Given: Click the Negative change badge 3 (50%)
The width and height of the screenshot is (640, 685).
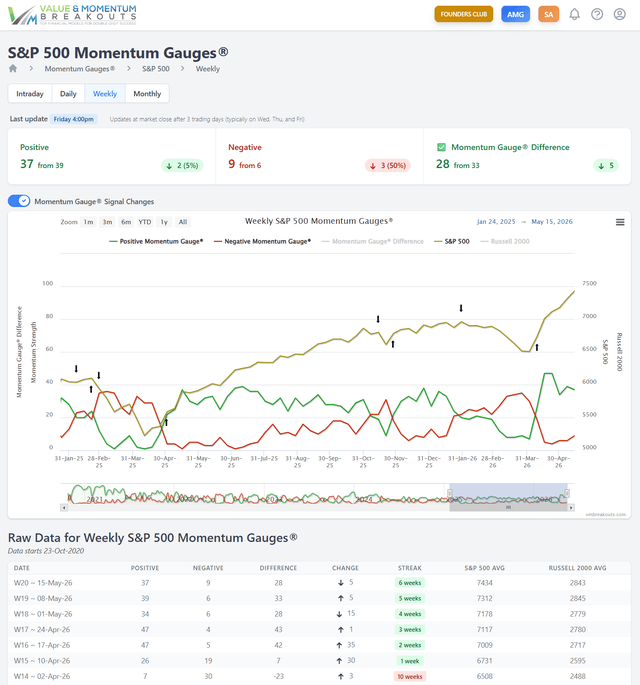Looking at the screenshot, I should coord(387,166).
